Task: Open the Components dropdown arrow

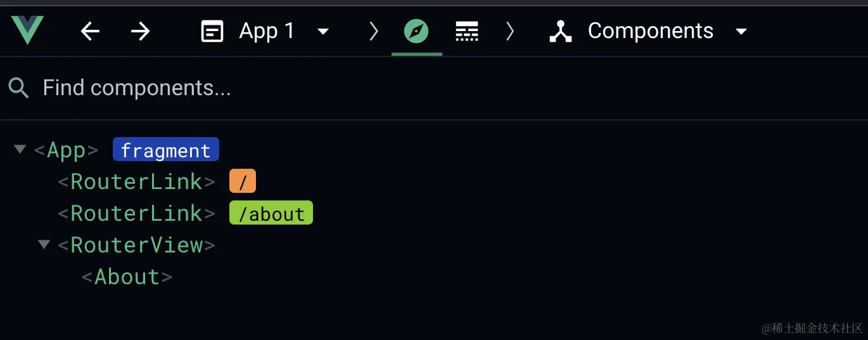Action: point(741,31)
